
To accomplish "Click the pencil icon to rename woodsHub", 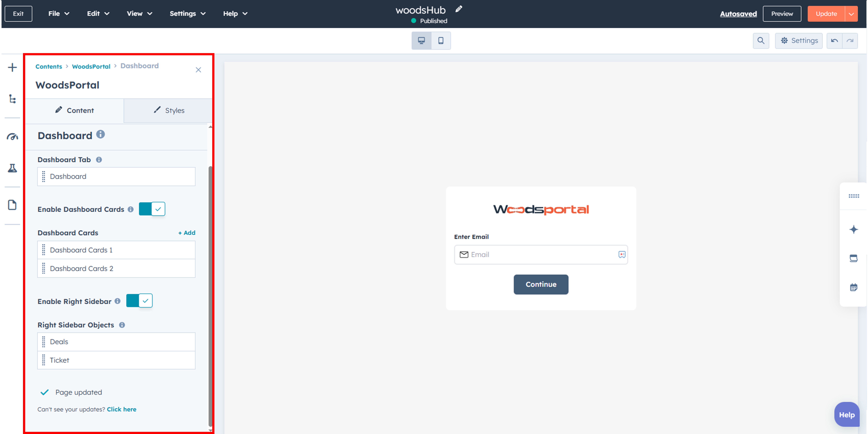I will click(x=459, y=9).
